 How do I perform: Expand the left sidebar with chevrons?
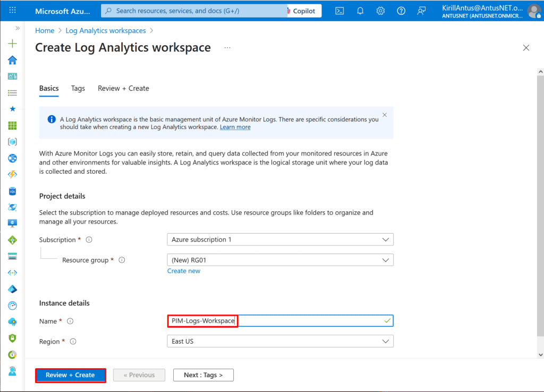click(x=17, y=28)
